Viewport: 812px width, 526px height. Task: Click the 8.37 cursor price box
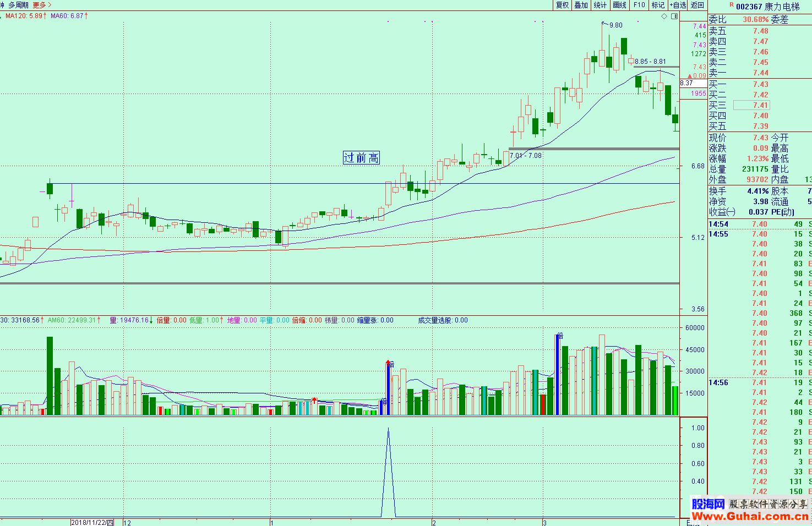point(693,83)
